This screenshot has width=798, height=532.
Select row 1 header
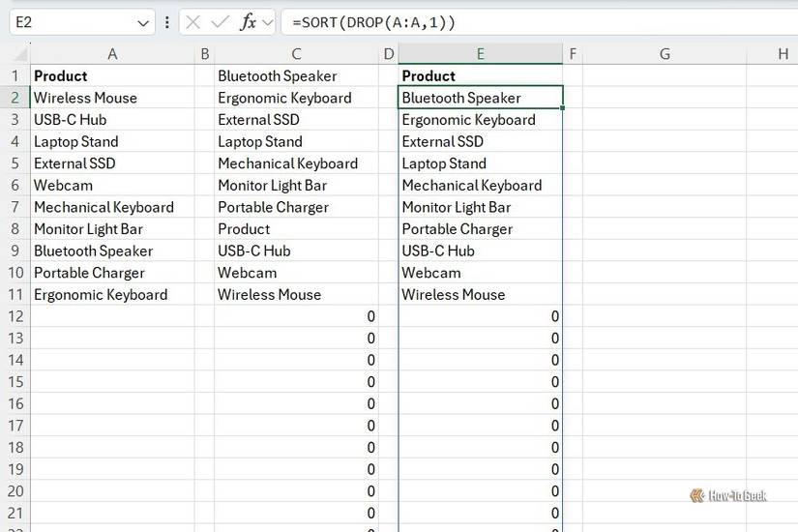(15, 75)
